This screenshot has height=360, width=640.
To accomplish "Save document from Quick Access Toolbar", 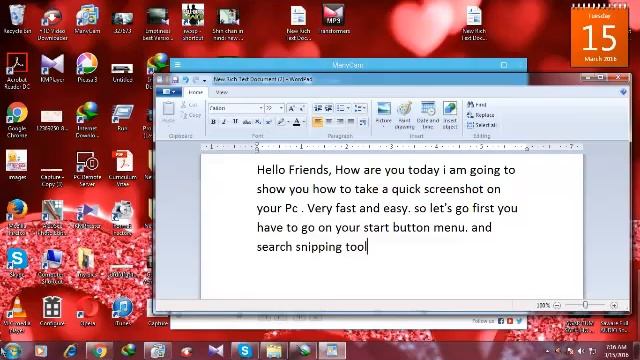I will 175,80.
